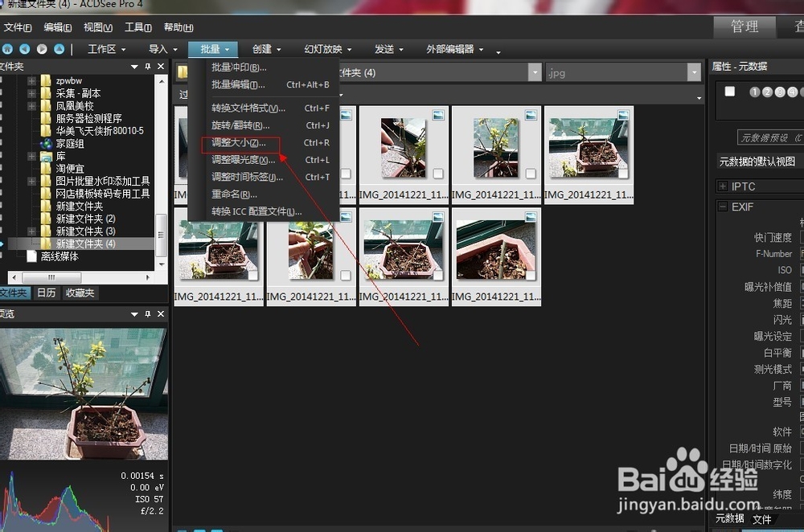Choose 重命名 from the batch menu
The height and width of the screenshot is (532, 804).
[x=264, y=194]
